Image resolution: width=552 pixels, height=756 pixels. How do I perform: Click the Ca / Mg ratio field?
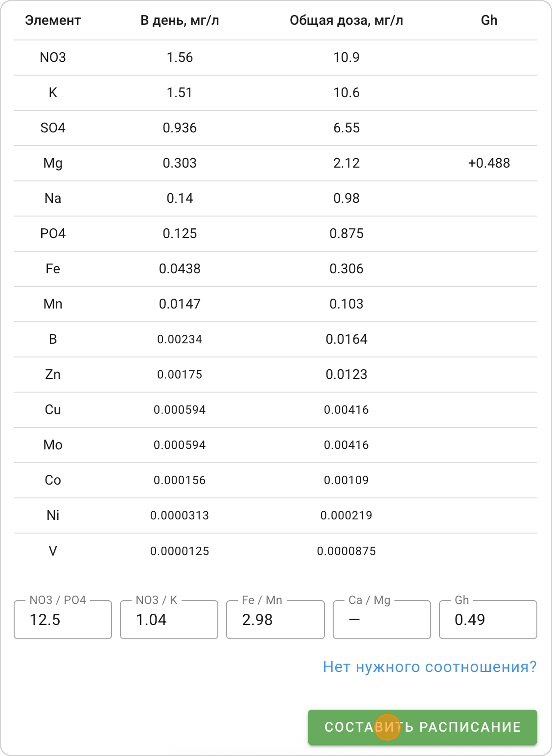pos(382,620)
